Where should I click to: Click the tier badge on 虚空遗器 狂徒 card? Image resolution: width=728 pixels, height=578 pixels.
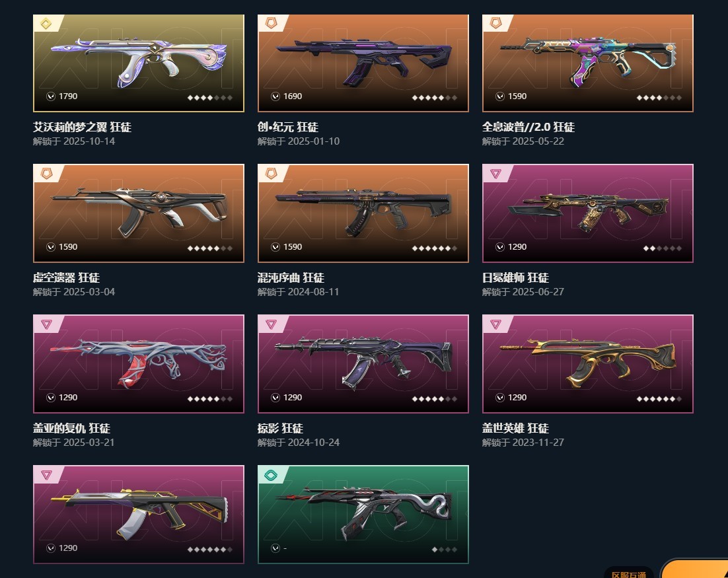46,174
